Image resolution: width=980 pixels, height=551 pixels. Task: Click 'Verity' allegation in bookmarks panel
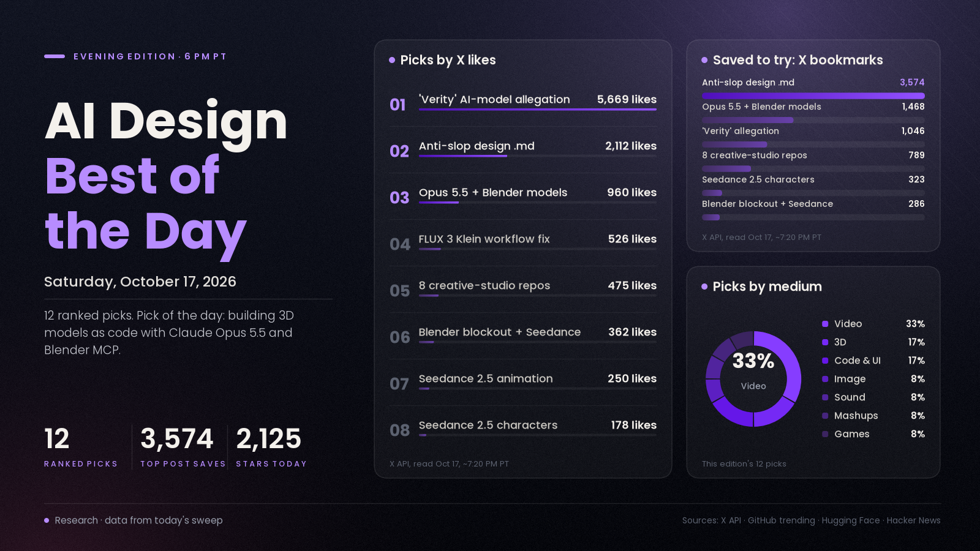pyautogui.click(x=741, y=131)
